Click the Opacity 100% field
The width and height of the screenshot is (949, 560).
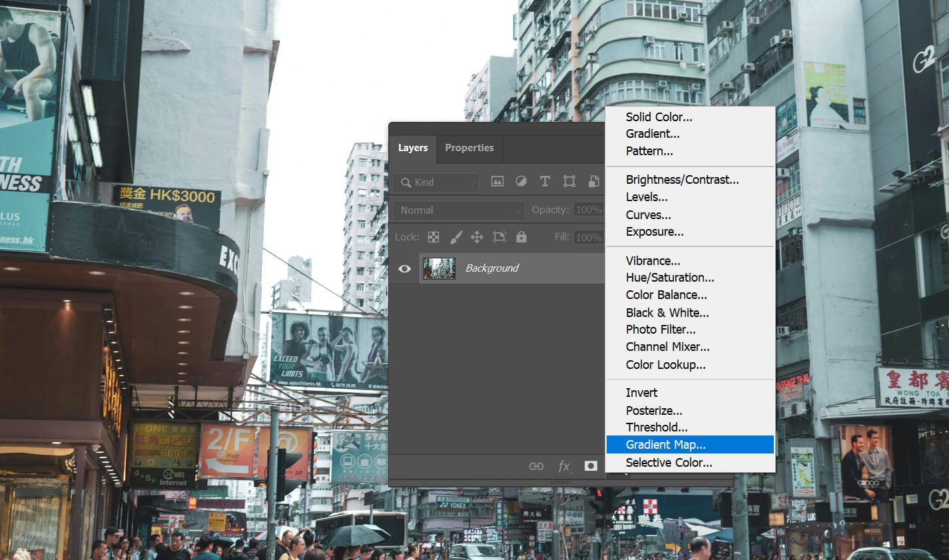coord(589,210)
